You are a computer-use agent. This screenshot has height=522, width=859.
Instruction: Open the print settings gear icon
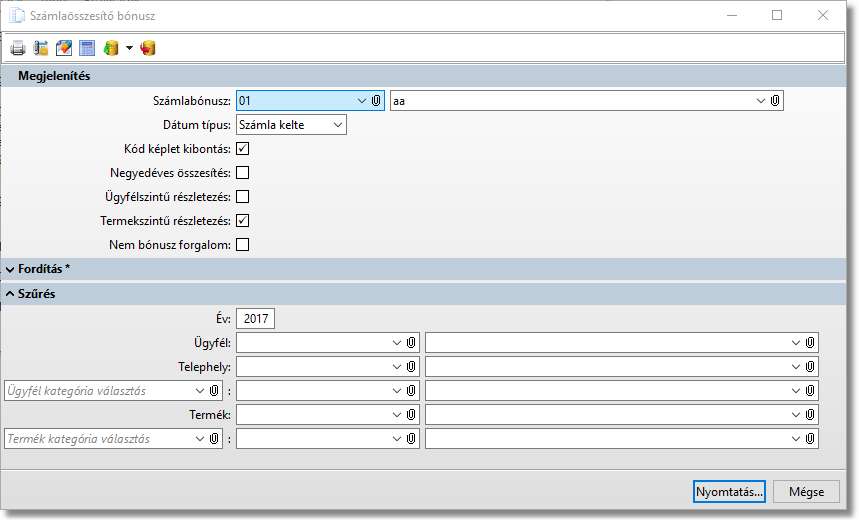pos(41,48)
